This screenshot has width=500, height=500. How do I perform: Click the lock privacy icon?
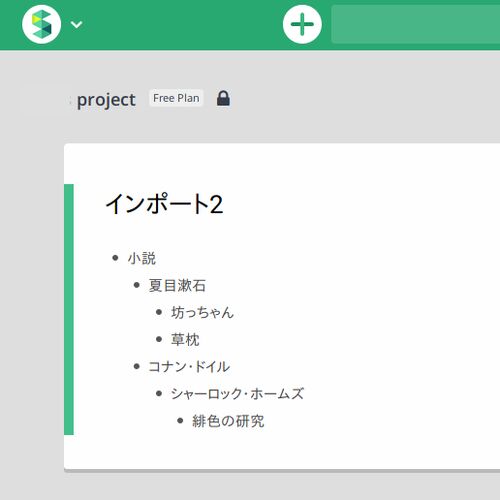coord(223,98)
